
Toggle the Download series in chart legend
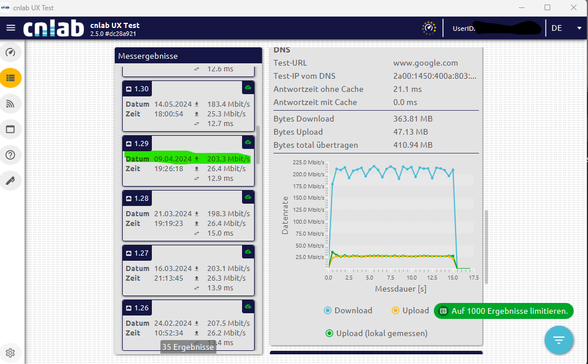click(348, 310)
